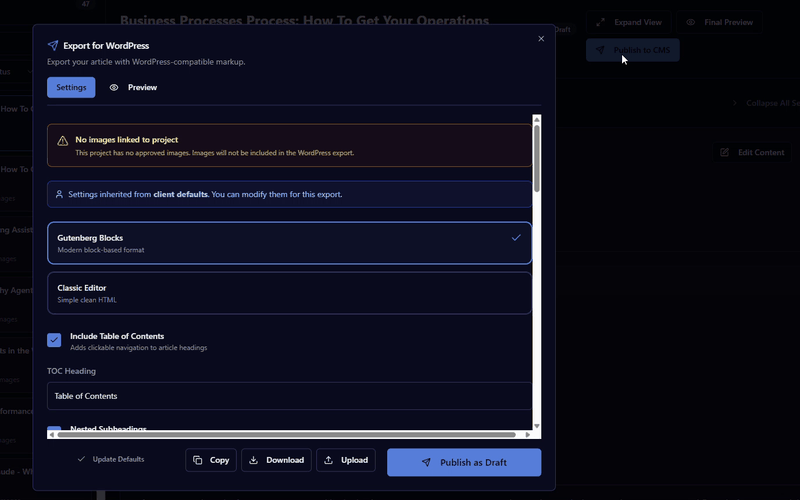This screenshot has width=800, height=500.
Task: Click the TOC Heading text field
Action: 289,396
